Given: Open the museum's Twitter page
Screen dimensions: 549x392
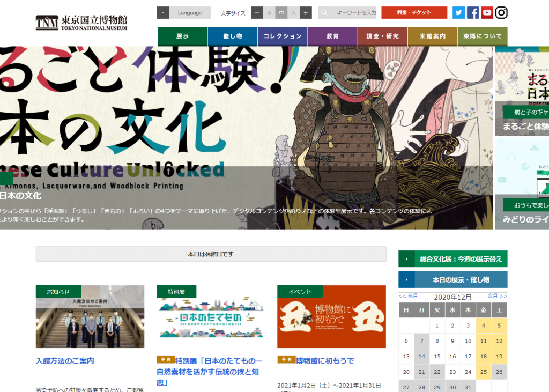Looking at the screenshot, I should pos(458,13).
